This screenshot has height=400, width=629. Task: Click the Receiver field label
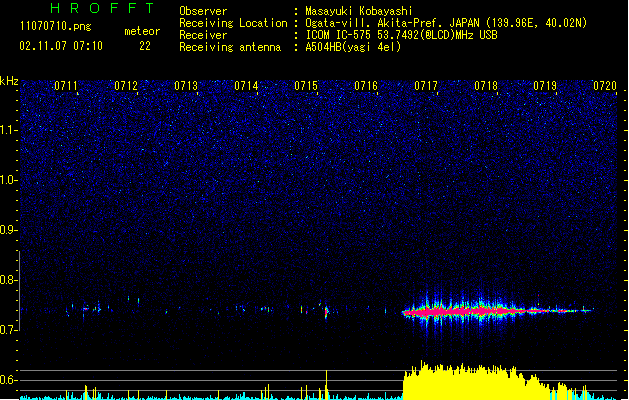pos(203,35)
